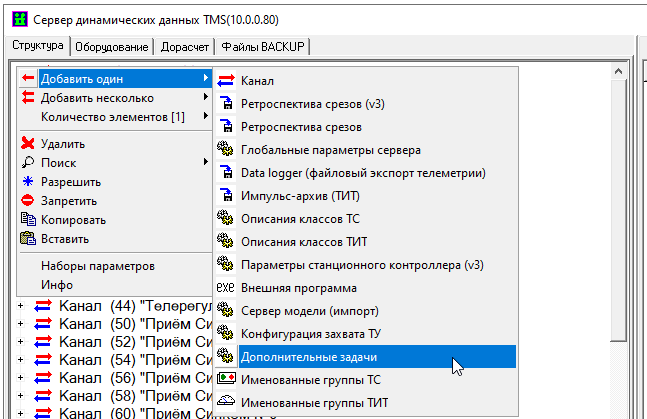
Task: Click the Data logger item icon
Action: 226,173
